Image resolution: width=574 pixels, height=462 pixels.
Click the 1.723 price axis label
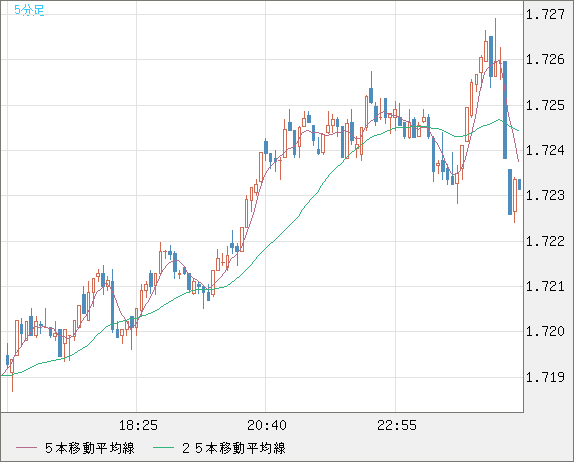click(545, 195)
